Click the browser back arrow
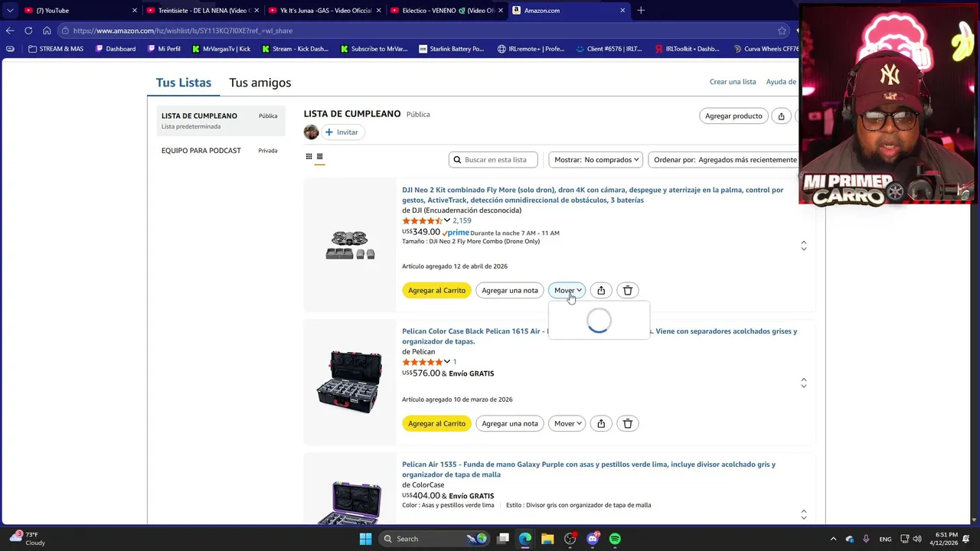The width and height of the screenshot is (980, 551). 9,31
